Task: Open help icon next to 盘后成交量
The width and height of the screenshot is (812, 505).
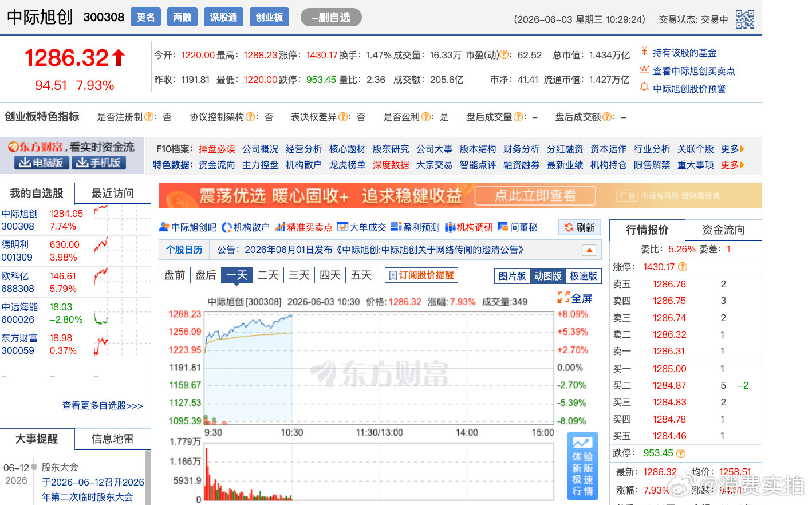Action: coord(518,117)
